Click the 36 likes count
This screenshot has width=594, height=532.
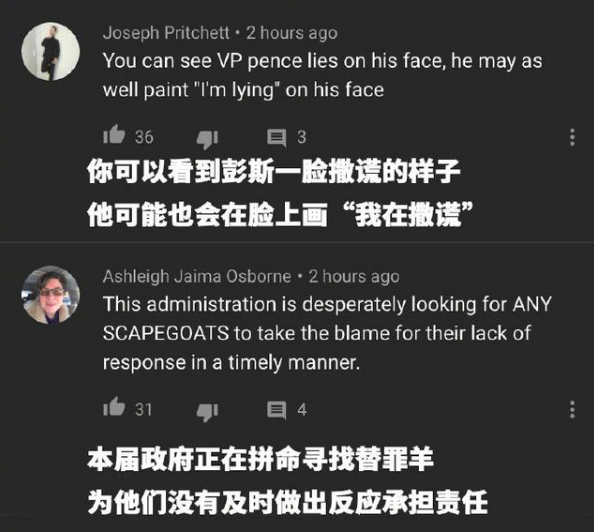(144, 137)
